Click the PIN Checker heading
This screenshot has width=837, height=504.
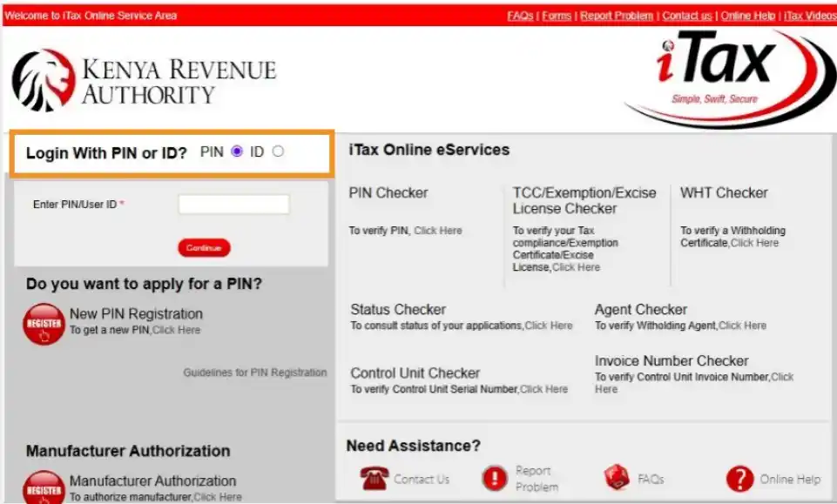pos(388,192)
